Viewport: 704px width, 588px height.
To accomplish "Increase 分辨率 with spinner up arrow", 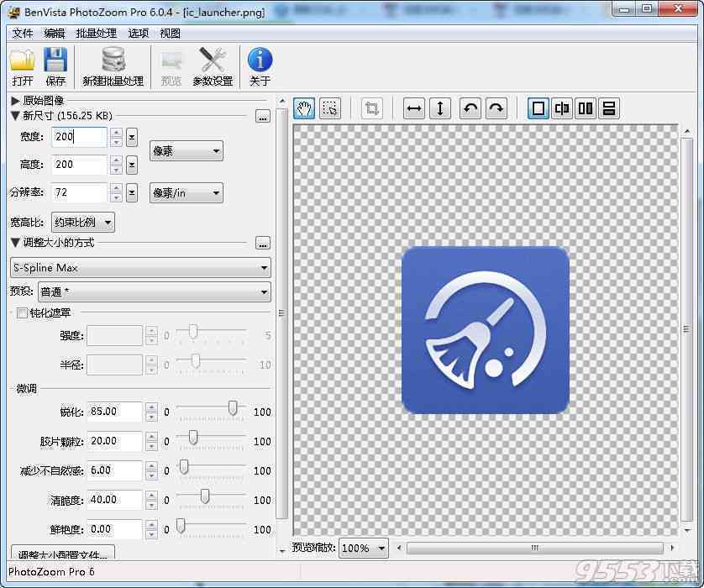I will pos(116,188).
